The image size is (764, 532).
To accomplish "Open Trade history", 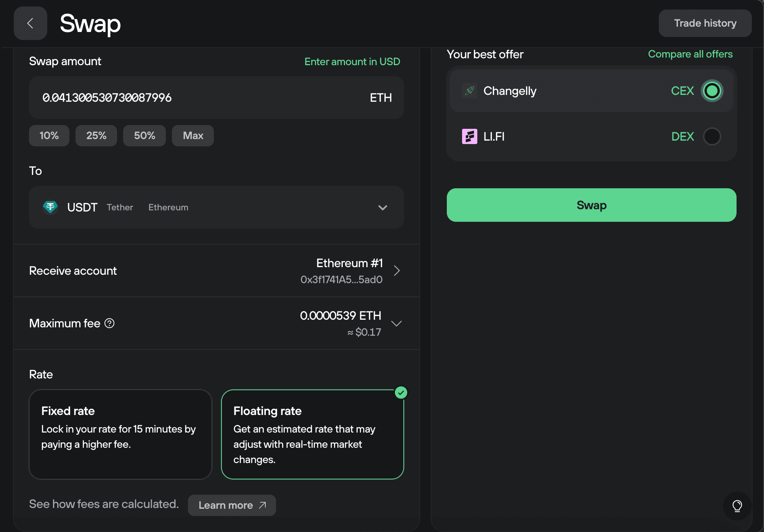I will 705,23.
